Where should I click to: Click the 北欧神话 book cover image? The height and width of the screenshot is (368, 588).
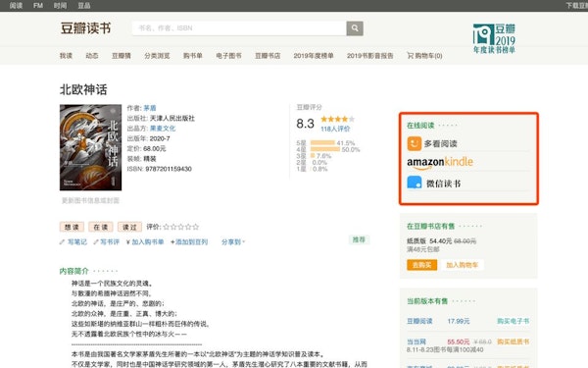(x=90, y=147)
